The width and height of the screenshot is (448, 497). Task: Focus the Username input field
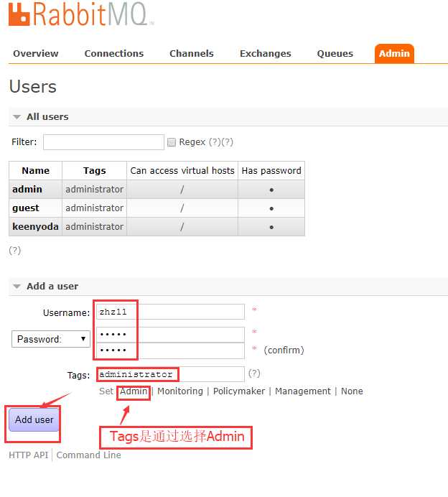point(170,312)
